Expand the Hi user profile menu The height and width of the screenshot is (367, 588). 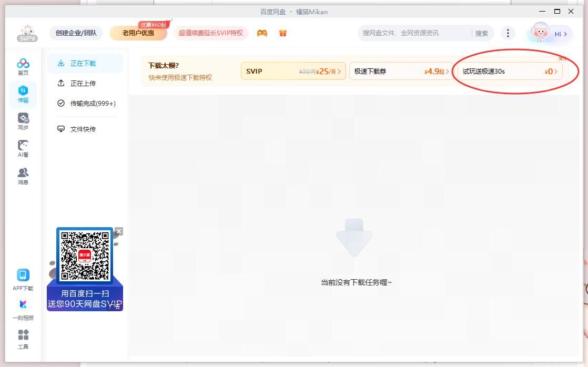point(550,34)
